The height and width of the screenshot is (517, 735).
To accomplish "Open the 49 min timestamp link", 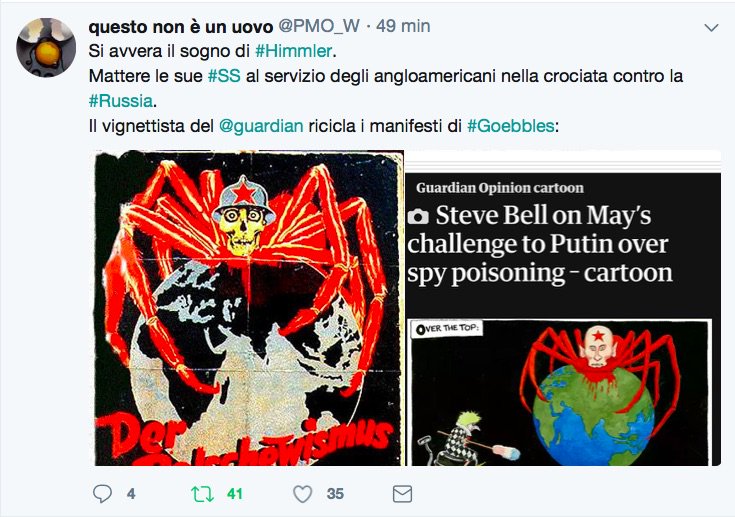I will point(403,26).
